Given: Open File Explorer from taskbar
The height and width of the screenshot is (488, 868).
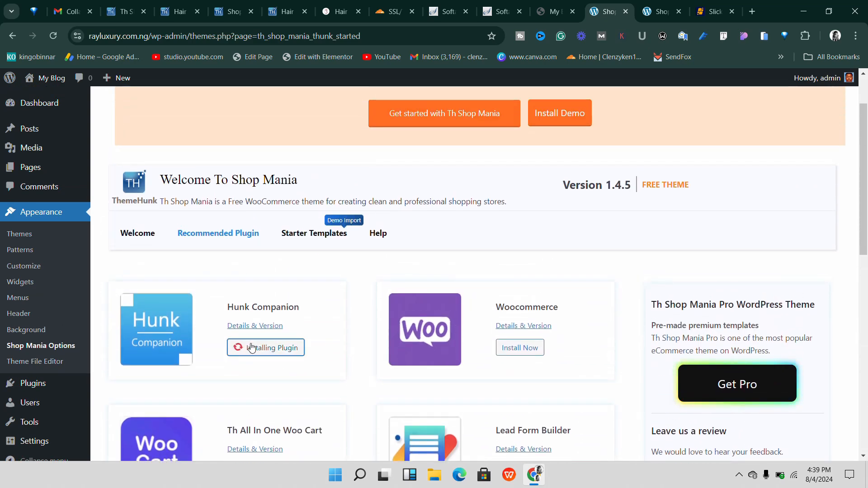Looking at the screenshot, I should [434, 475].
